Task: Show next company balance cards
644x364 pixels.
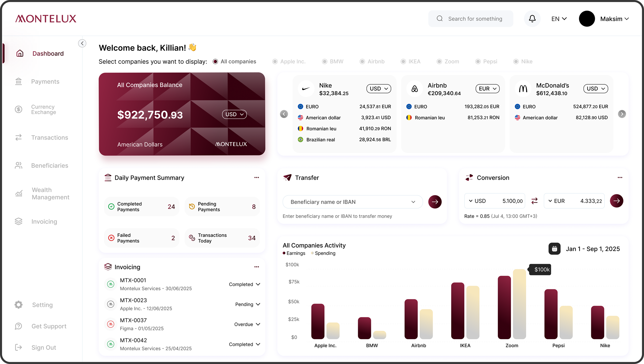Action: click(x=622, y=114)
